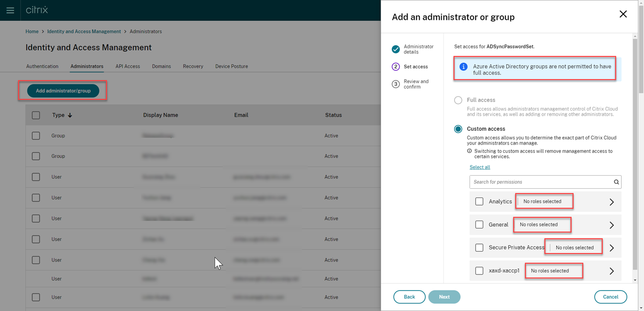Check the xaxd-xaccp1 checkbox
This screenshot has width=644, height=311.
(479, 271)
